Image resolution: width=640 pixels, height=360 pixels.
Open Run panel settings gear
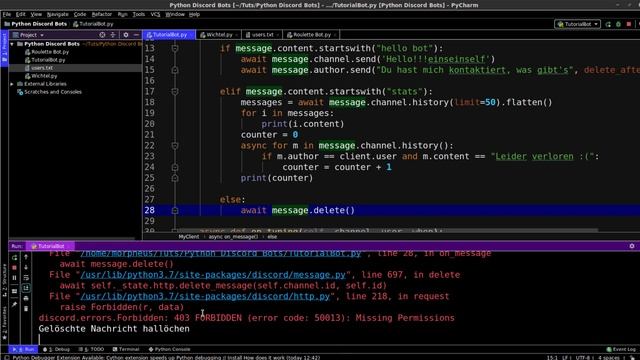(632, 246)
